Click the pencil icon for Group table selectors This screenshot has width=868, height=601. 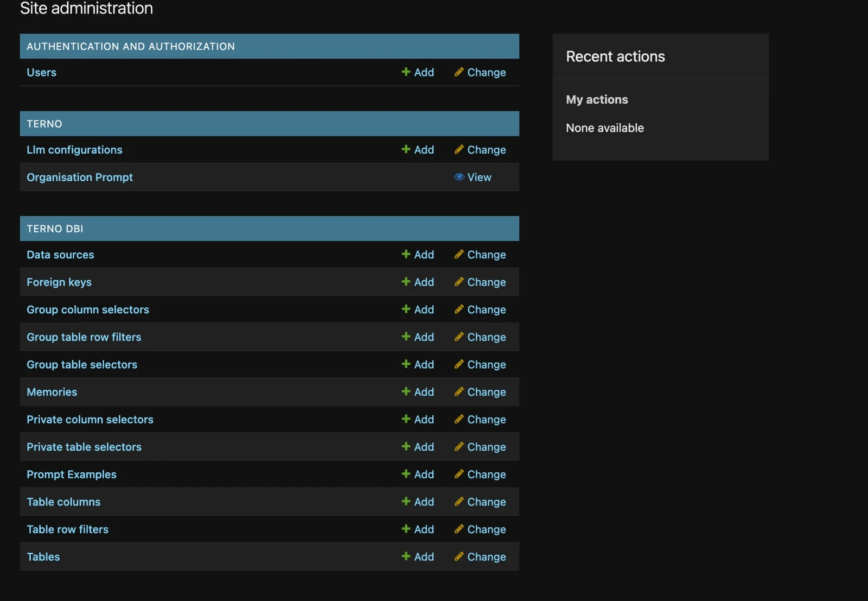coord(459,364)
